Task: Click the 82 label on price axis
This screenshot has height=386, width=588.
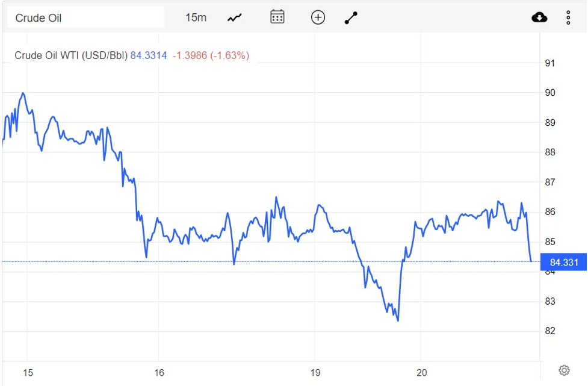Action: 550,331
